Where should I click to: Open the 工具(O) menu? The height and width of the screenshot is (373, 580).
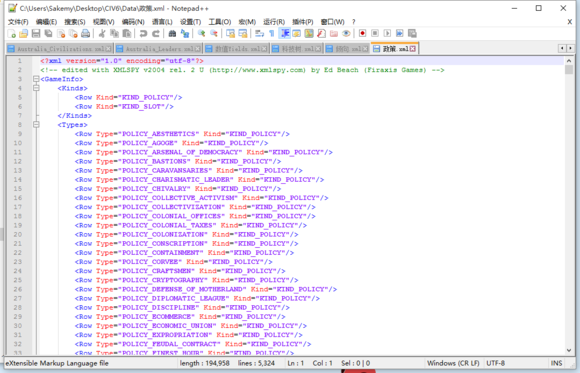220,22
